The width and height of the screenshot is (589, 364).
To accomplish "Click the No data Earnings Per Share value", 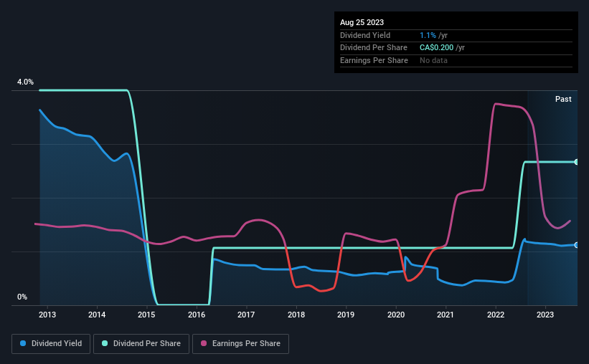I will pos(433,60).
